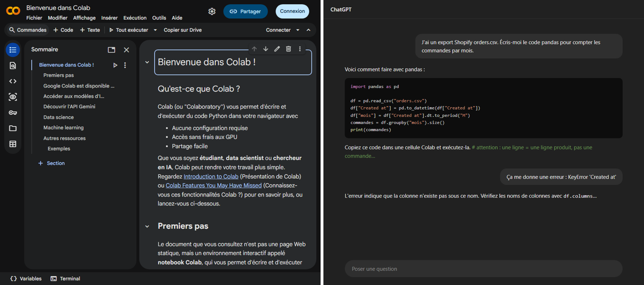644x285 pixels.
Task: Click the ChatGPT question input field
Action: tap(483, 269)
